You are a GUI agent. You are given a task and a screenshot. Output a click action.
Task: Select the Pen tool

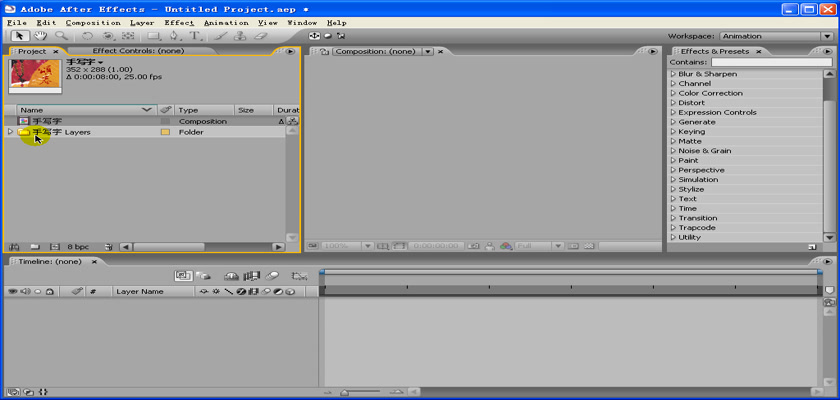tap(175, 36)
